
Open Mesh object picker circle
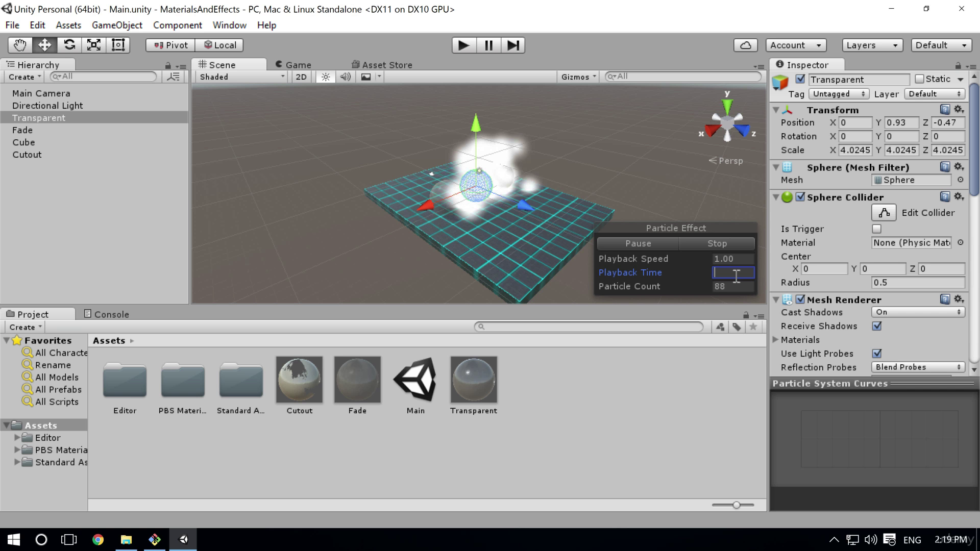click(x=960, y=180)
